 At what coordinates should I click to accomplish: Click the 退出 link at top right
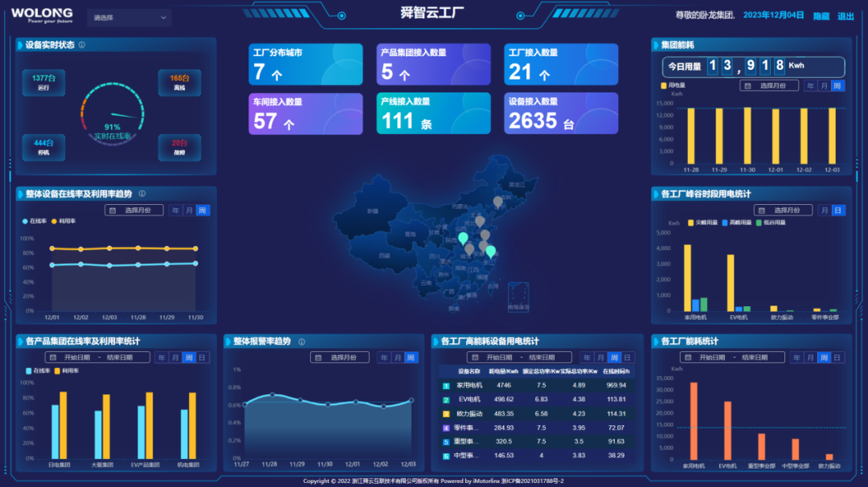pos(845,15)
